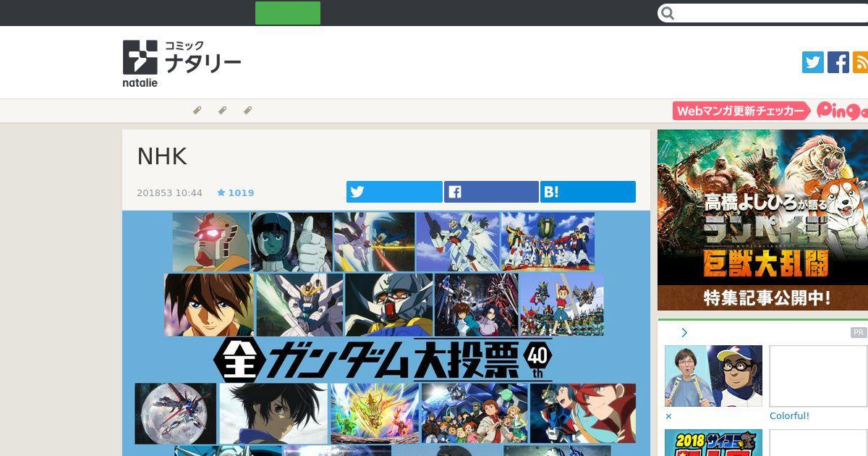Viewport: 868px width, 456px height.
Task: Open the 2018 thumbnail in sidebar
Action: tap(713, 442)
